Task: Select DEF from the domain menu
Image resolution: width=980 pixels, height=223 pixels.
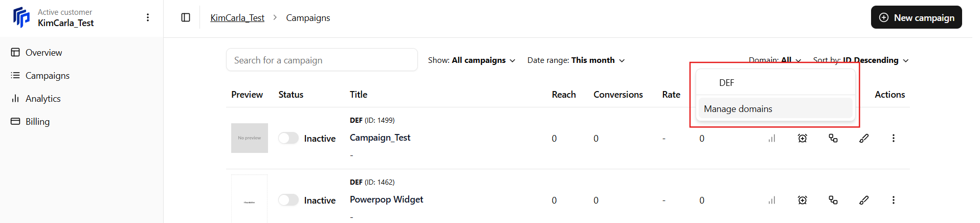Action: point(726,83)
